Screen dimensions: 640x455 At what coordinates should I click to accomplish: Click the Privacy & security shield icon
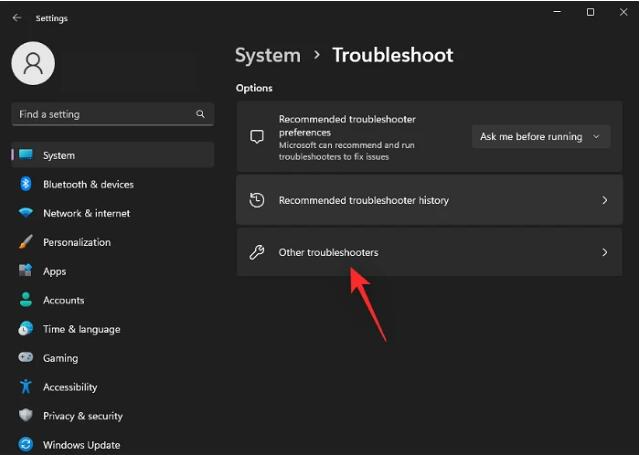point(26,415)
